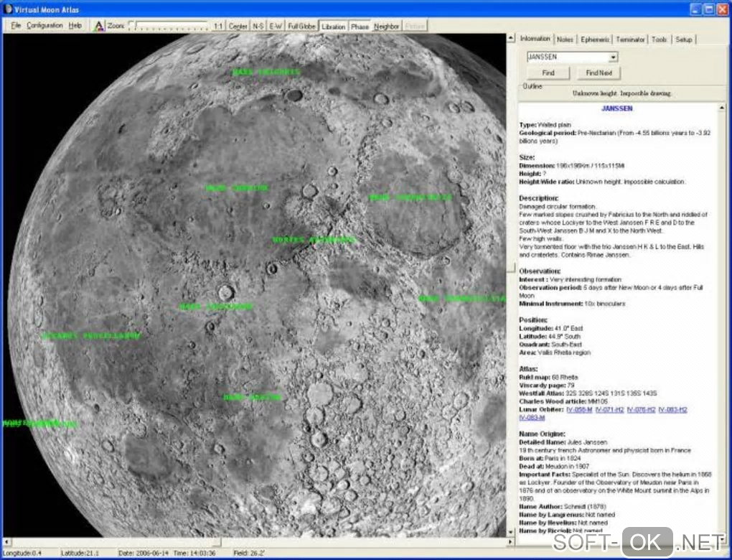The width and height of the screenshot is (732, 560).
Task: Open the File menu
Action: pos(16,25)
